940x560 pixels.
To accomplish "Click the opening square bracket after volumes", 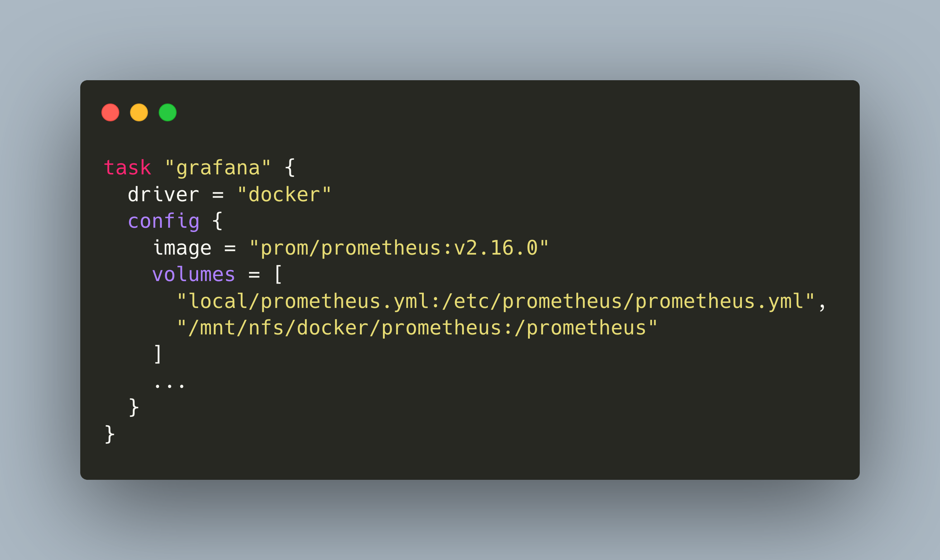I will click(x=278, y=275).
